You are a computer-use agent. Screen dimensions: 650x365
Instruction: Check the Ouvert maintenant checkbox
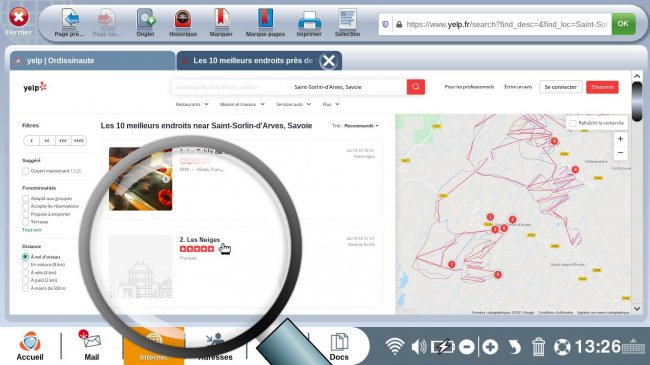pyautogui.click(x=25, y=171)
